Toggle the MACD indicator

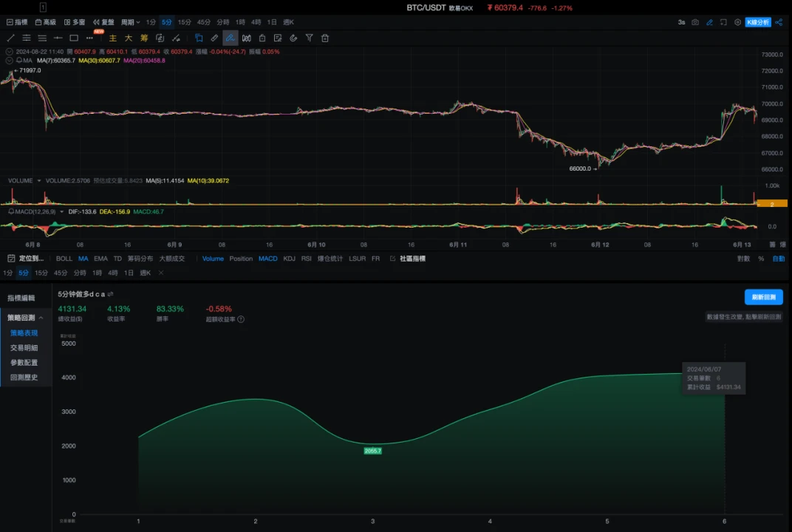tap(267, 259)
